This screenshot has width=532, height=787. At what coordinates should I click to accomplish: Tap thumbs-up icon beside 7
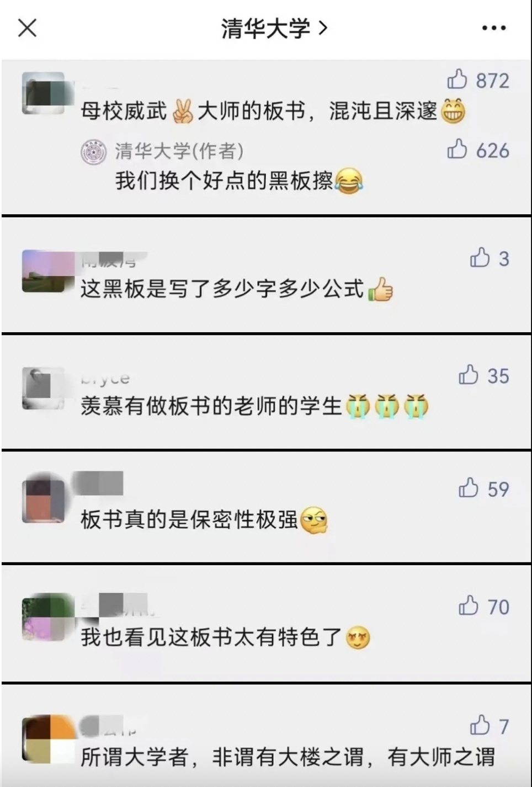(480, 726)
